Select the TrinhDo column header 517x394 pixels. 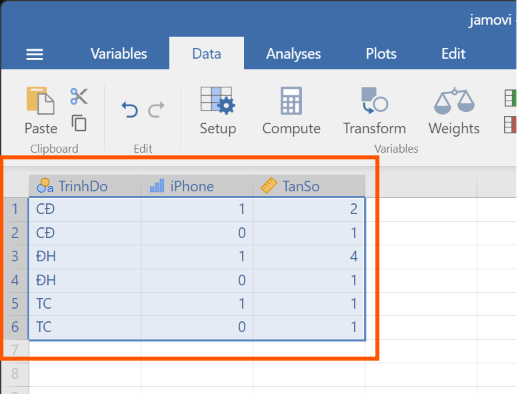[85, 186]
